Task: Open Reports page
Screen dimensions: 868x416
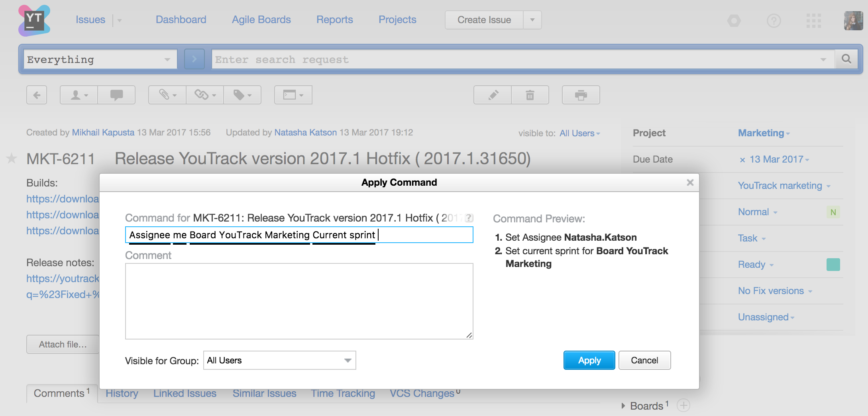Action: (335, 20)
